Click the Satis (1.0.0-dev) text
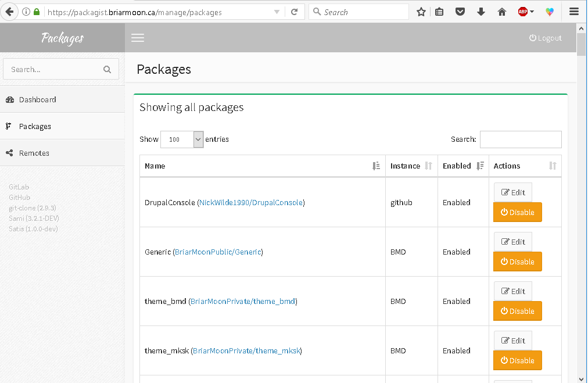This screenshot has width=588, height=383. (x=33, y=229)
